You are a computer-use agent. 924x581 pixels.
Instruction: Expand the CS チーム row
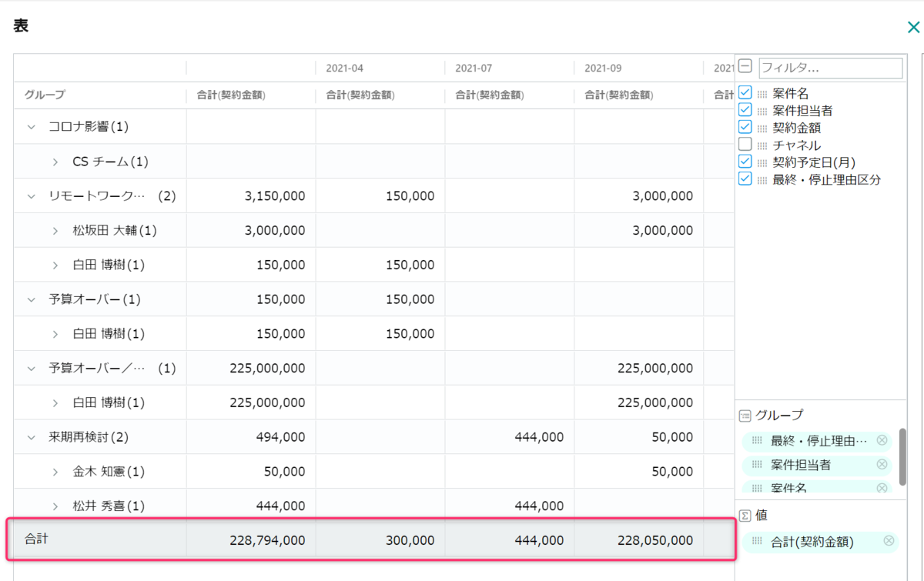point(55,162)
